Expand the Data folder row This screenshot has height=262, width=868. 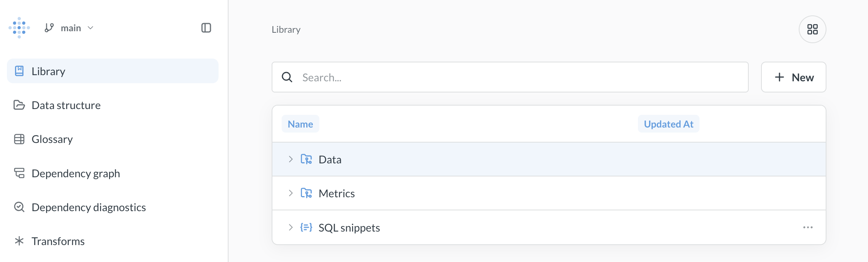coord(290,159)
